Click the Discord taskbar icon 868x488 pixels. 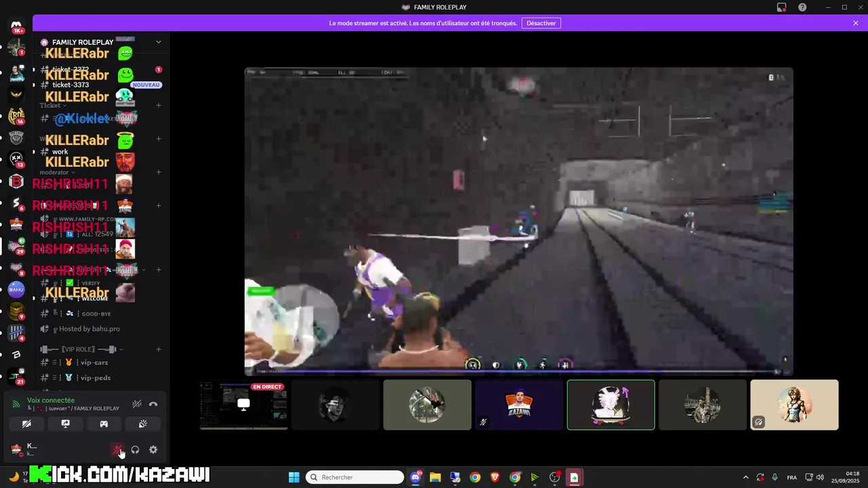click(415, 477)
